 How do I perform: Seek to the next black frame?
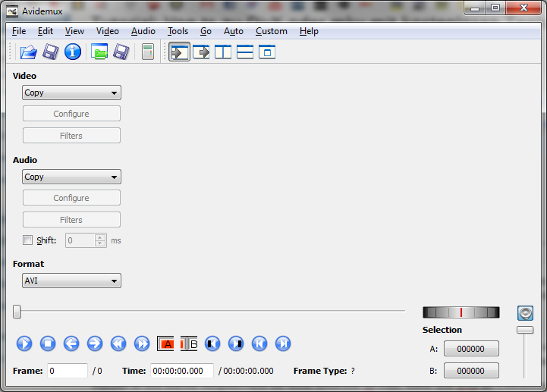click(236, 344)
